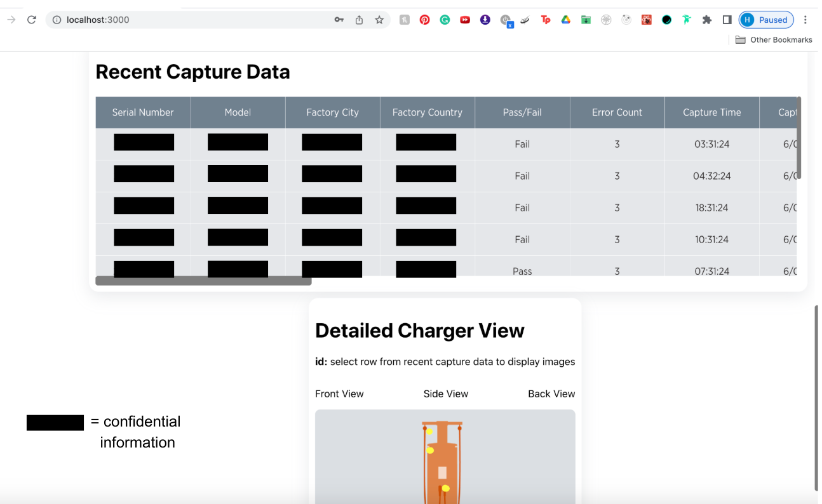822x504 pixels.
Task: Click the Capture Time column header
Action: click(x=711, y=112)
